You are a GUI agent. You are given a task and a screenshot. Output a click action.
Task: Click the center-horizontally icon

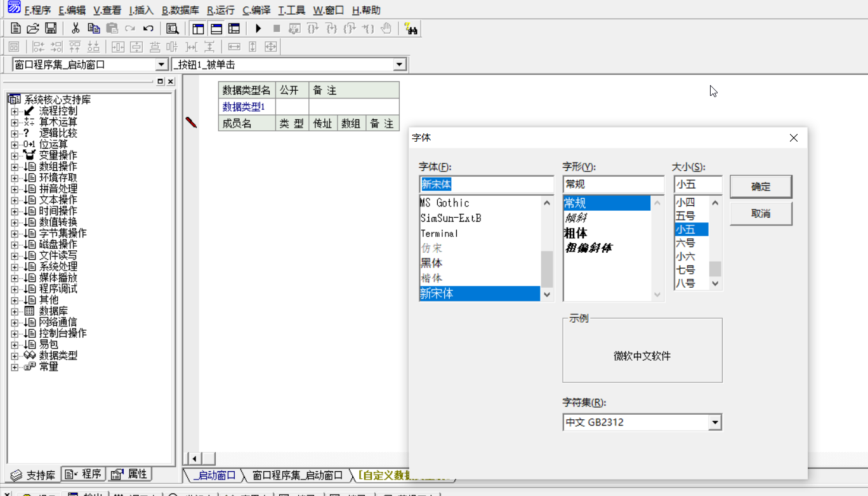tap(118, 46)
